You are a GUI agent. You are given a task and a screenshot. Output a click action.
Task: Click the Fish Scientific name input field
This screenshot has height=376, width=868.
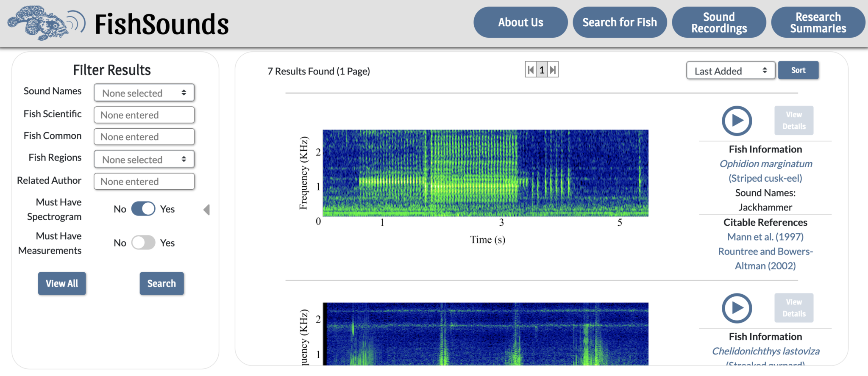pyautogui.click(x=144, y=115)
